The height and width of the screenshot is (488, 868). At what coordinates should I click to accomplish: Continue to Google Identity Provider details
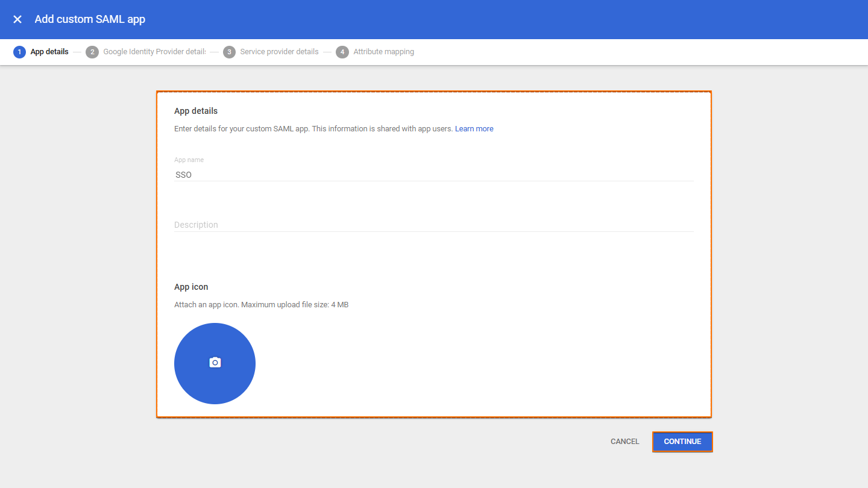click(x=682, y=441)
